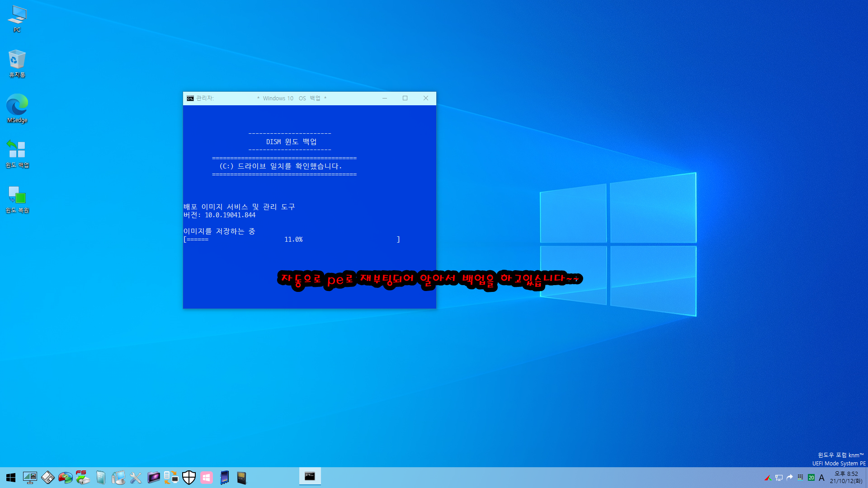Click '배포 이미지 서비스 및 관리 도구' text
Viewport: 868px width, 488px height.
[x=239, y=207]
